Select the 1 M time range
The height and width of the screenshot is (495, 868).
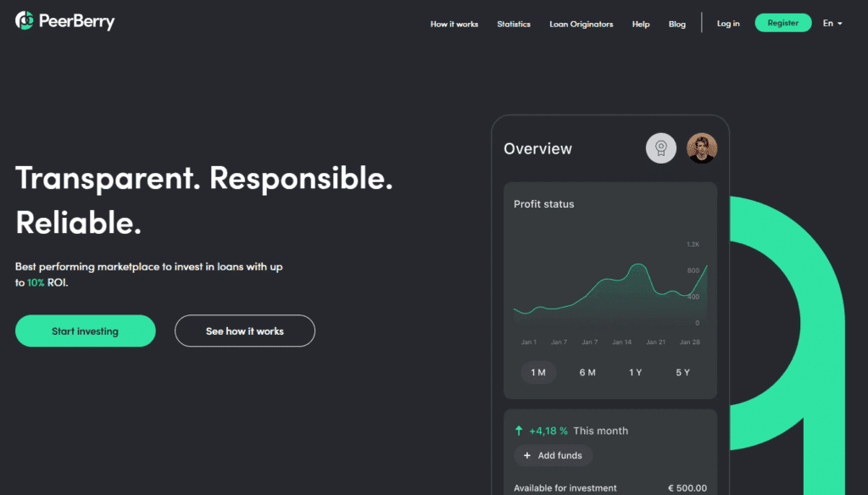pyautogui.click(x=538, y=372)
